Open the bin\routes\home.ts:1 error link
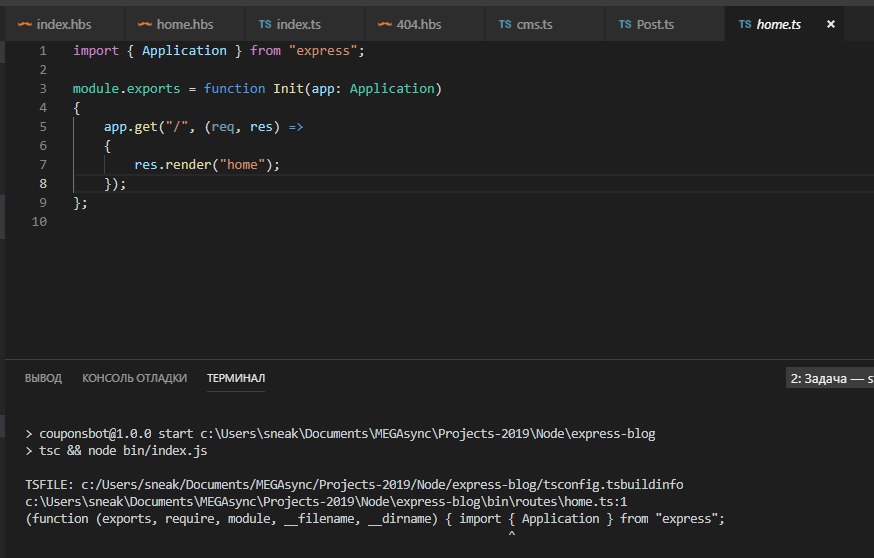The width and height of the screenshot is (874, 558). point(326,501)
